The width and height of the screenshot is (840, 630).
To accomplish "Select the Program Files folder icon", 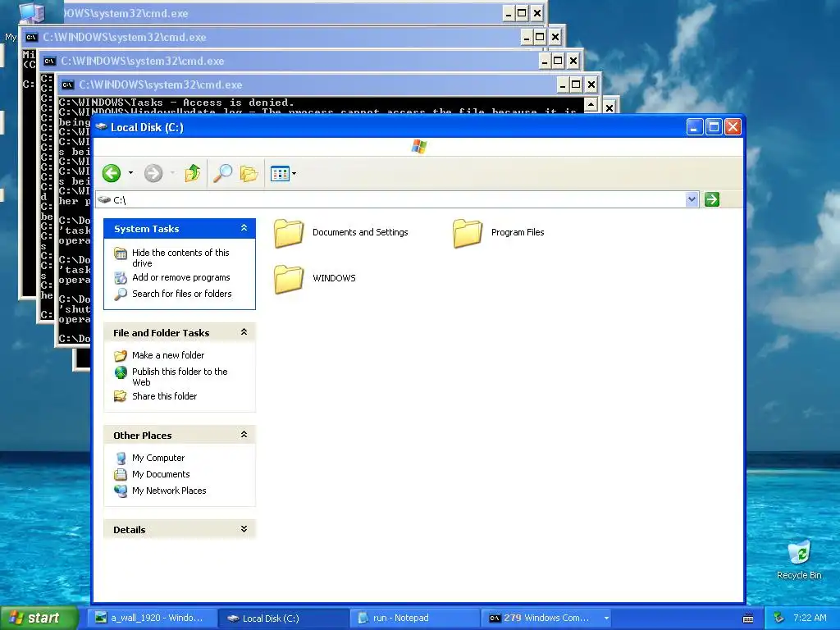I will click(x=468, y=233).
